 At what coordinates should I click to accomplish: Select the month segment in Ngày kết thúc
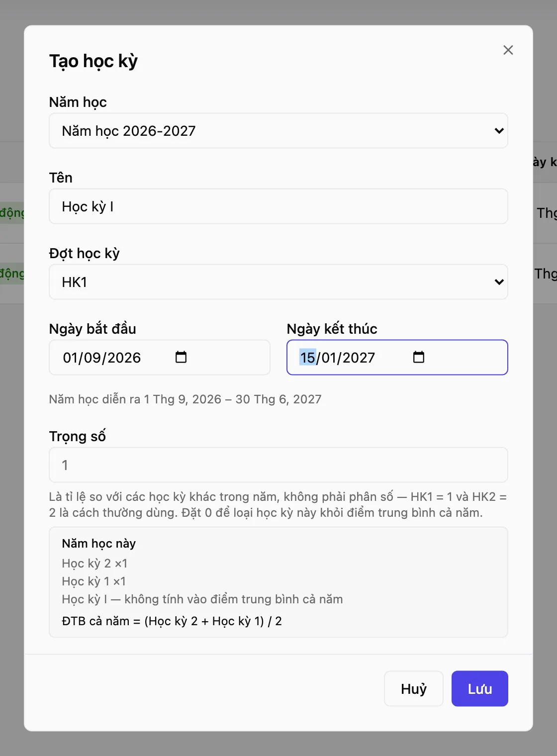329,358
